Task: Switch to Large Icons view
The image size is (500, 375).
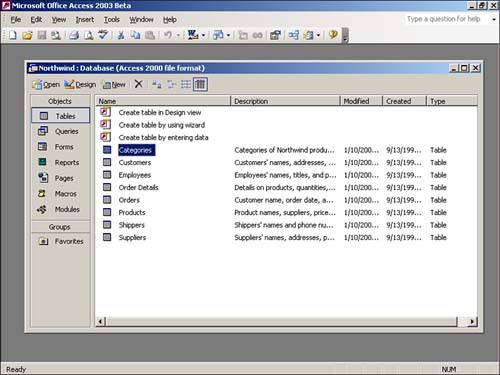Action: [x=157, y=84]
